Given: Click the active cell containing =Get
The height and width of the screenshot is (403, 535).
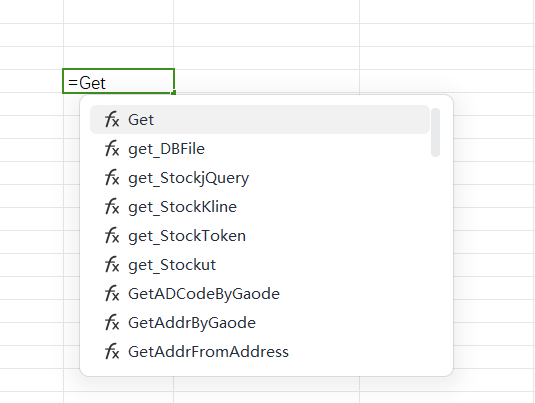Looking at the screenshot, I should point(118,81).
